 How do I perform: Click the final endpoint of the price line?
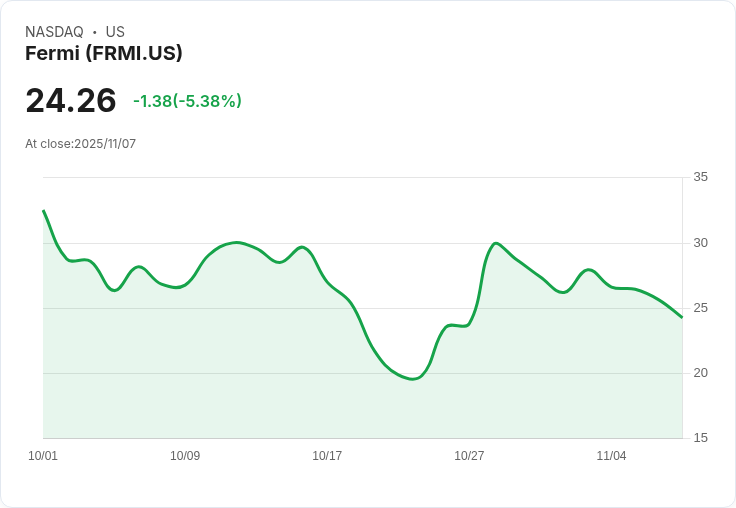pos(682,317)
